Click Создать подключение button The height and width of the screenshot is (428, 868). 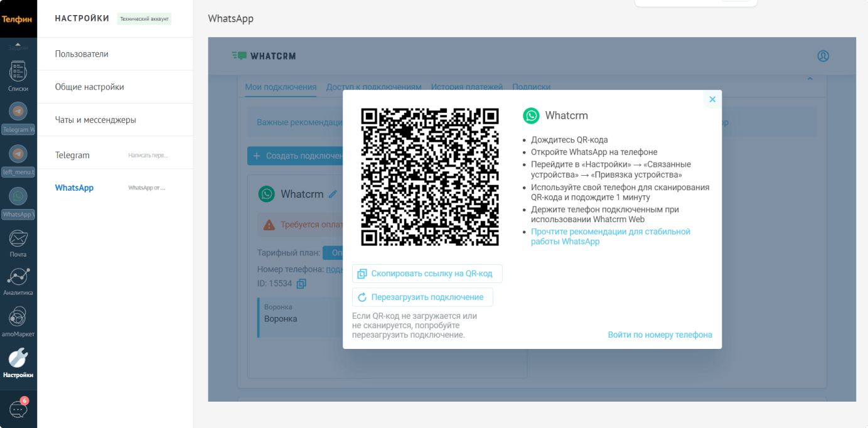295,156
